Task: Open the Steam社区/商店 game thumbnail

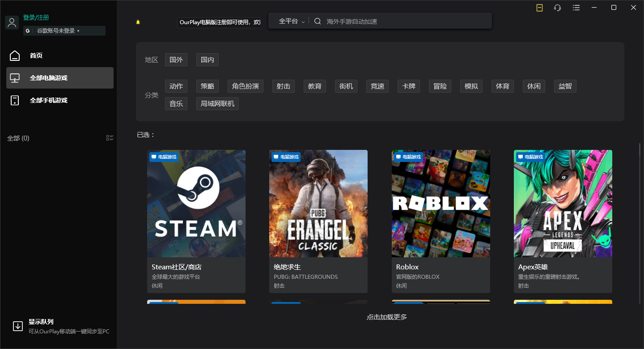Action: click(196, 204)
